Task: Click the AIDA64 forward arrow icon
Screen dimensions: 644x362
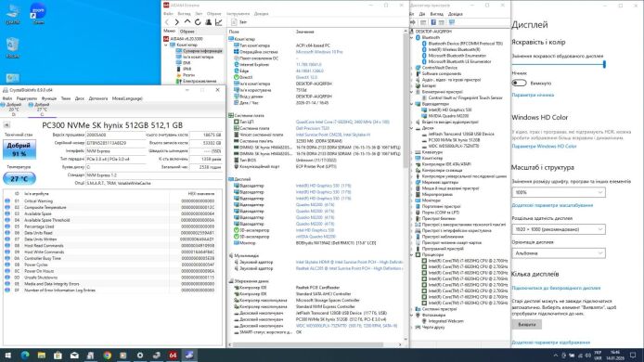Action: click(176, 22)
